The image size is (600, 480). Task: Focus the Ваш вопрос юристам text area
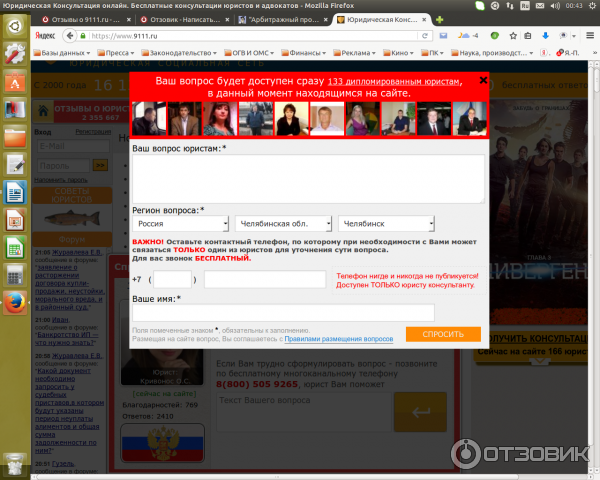tap(308, 179)
